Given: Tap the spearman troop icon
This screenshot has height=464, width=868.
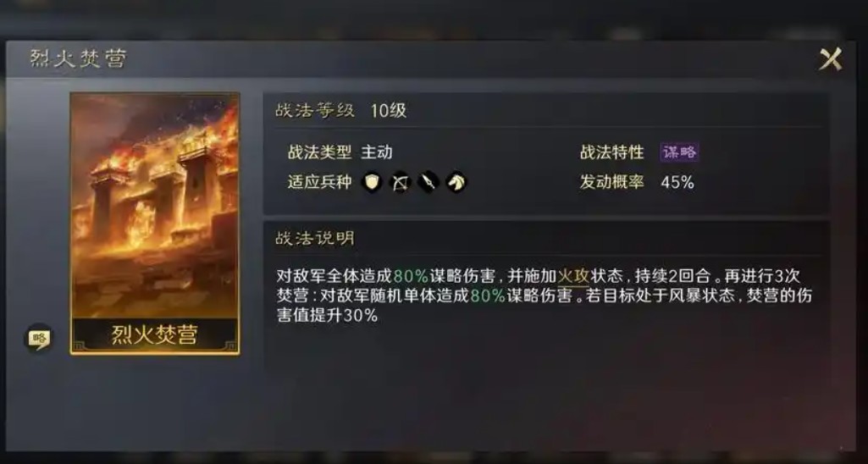Looking at the screenshot, I should tap(428, 181).
